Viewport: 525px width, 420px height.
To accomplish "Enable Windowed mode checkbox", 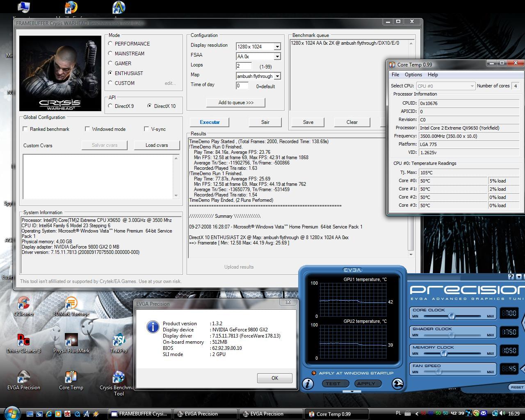I will tap(87, 129).
